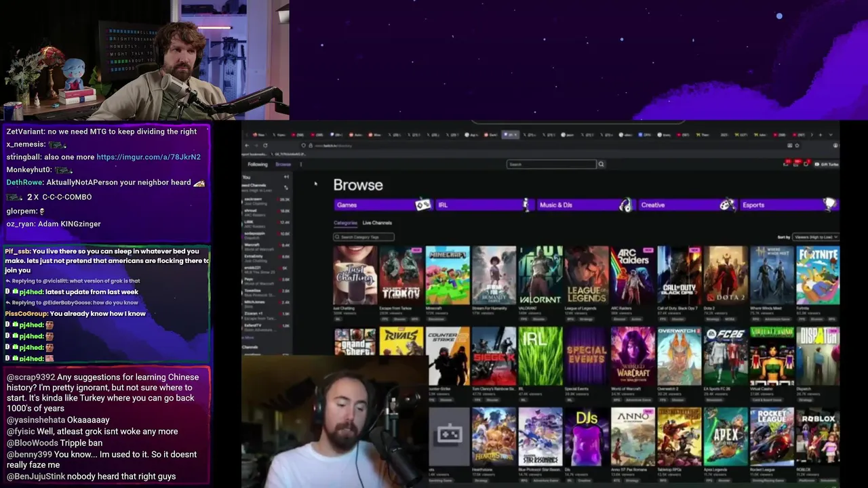Viewport: 868px width, 488px height.
Task: Open the Marvel Rivals thumbnail
Action: (x=401, y=342)
